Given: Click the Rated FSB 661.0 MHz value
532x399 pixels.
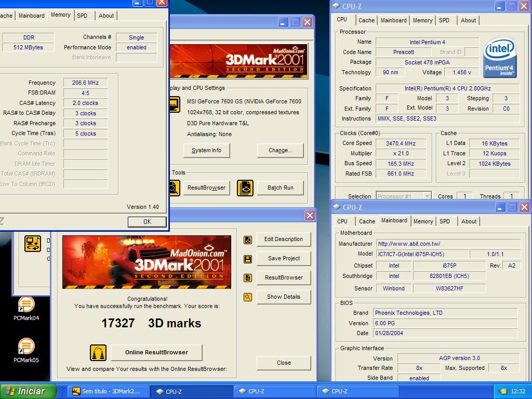Looking at the screenshot, I should click(x=401, y=174).
